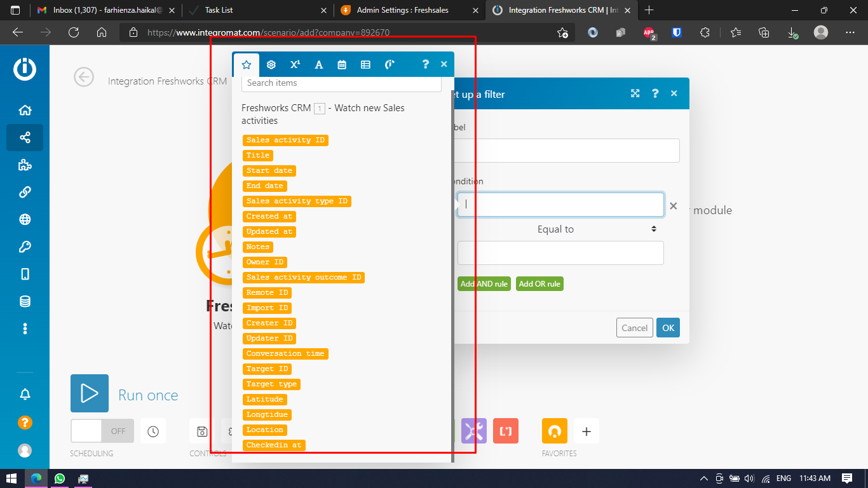The width and height of the screenshot is (868, 488).
Task: Open Keys icon in sidebar
Action: pyautogui.click(x=25, y=247)
